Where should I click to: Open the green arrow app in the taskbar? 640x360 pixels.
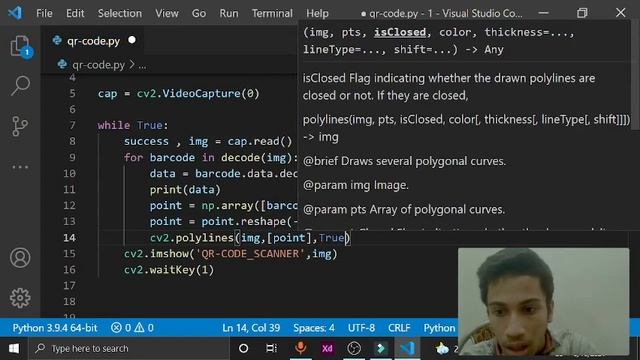point(380,348)
